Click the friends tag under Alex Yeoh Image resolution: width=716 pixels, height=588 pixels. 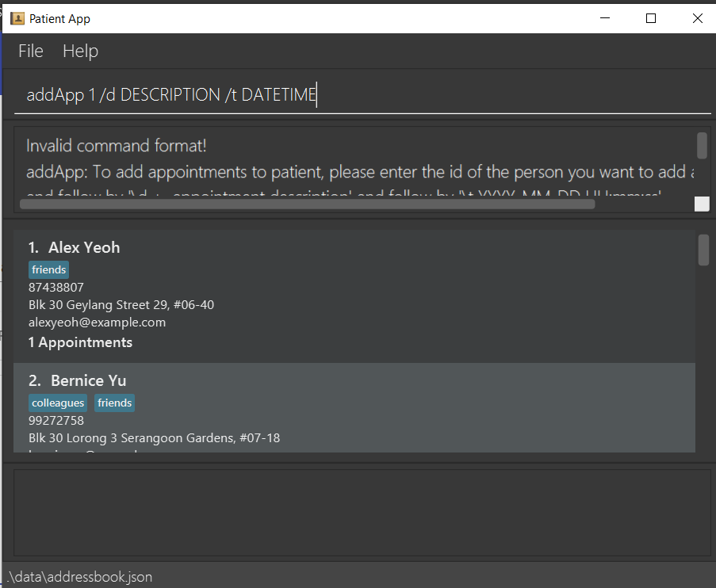(49, 269)
